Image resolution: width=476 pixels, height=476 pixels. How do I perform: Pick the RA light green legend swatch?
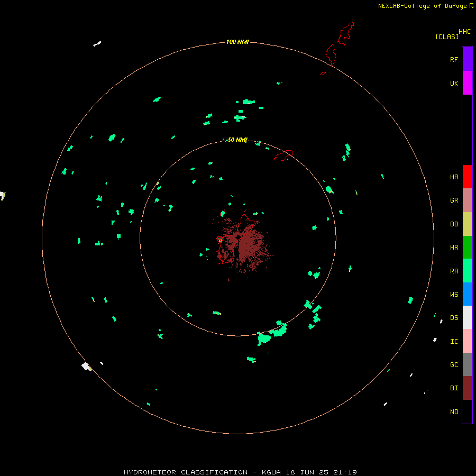[x=467, y=271]
